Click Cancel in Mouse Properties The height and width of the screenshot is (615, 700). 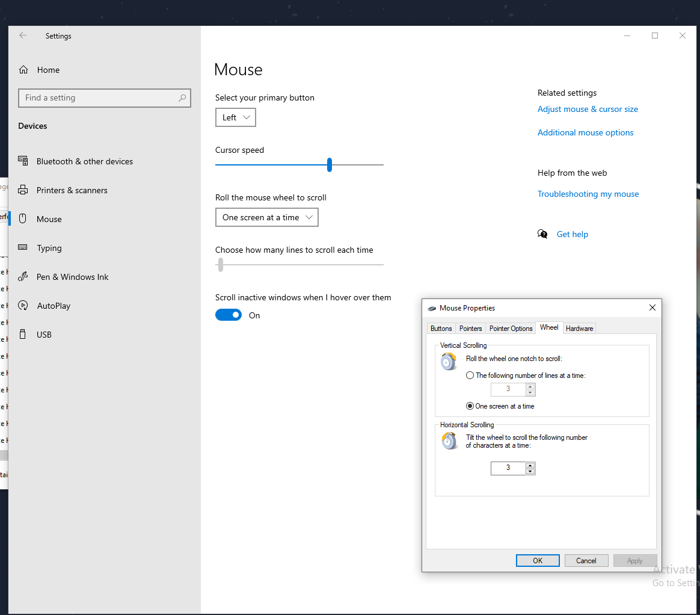[586, 560]
